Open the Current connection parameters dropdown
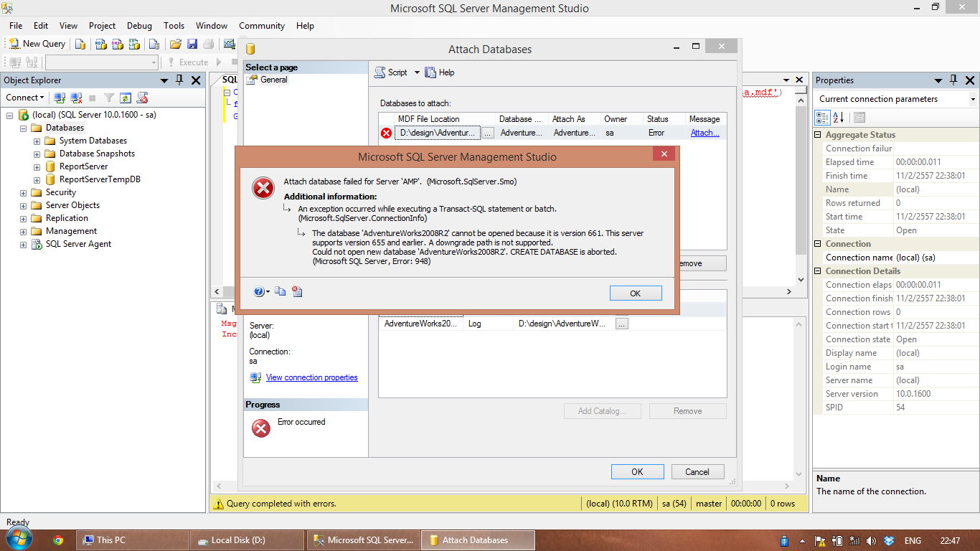The height and width of the screenshot is (551, 980). click(972, 99)
